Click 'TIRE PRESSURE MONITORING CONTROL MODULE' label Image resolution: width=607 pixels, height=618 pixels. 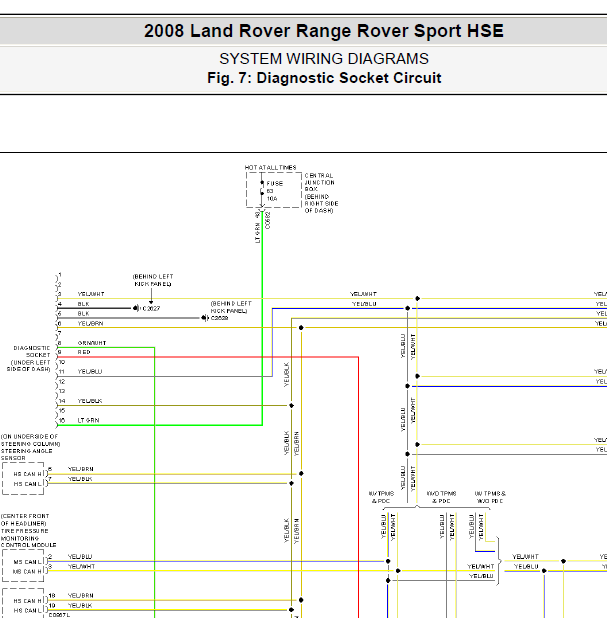28,538
